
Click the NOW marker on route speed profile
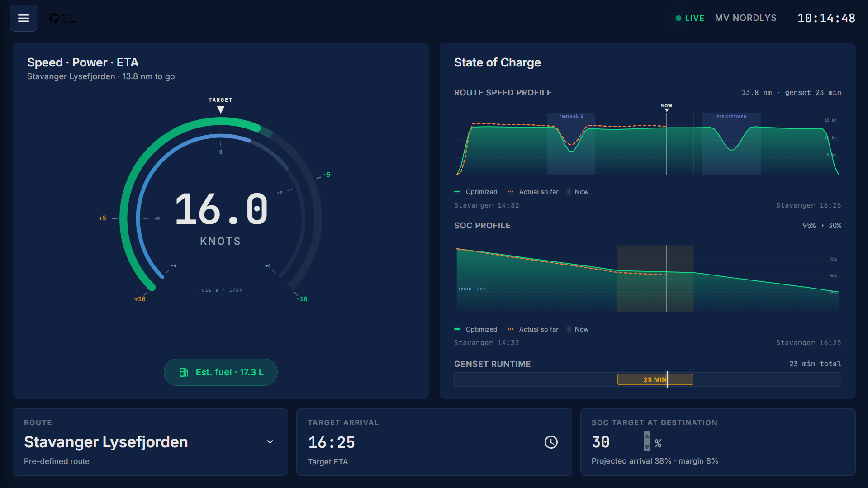tap(667, 107)
